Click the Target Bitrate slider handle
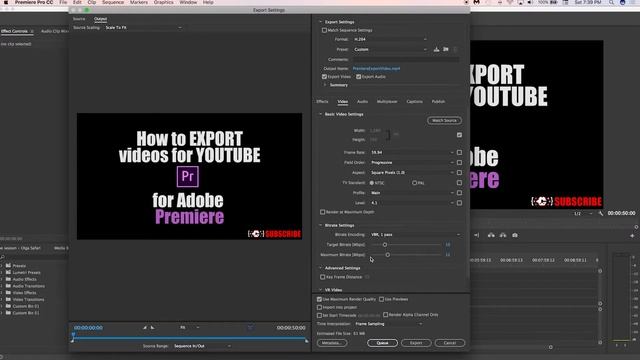 click(384, 244)
